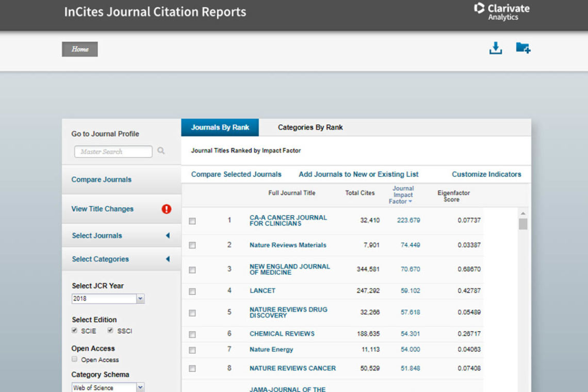The image size is (588, 392).
Task: Click the red alert icon next to View Title Changes
Action: coord(166,208)
